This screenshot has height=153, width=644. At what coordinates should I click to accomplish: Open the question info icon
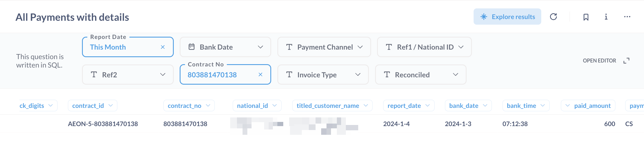(606, 17)
